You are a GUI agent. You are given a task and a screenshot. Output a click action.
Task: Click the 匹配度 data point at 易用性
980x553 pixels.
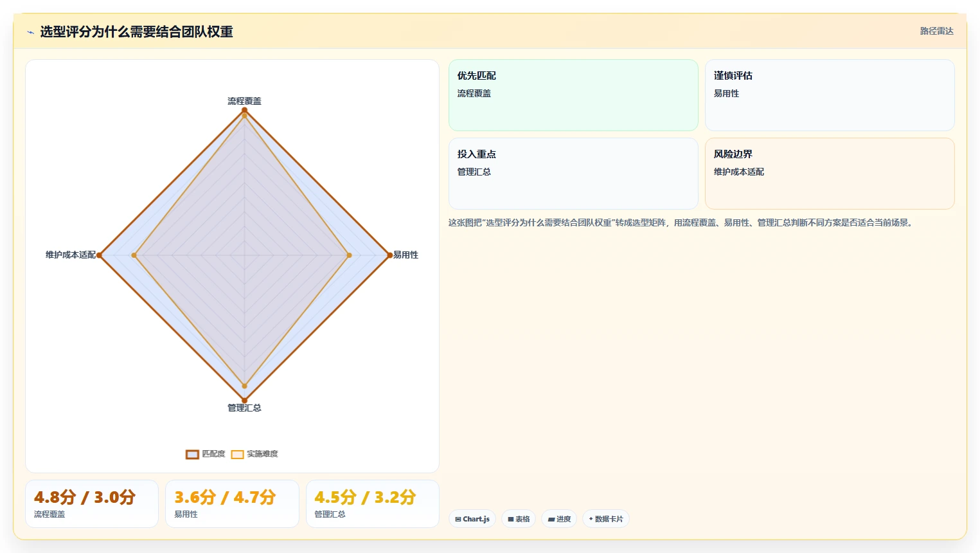pyautogui.click(x=390, y=255)
